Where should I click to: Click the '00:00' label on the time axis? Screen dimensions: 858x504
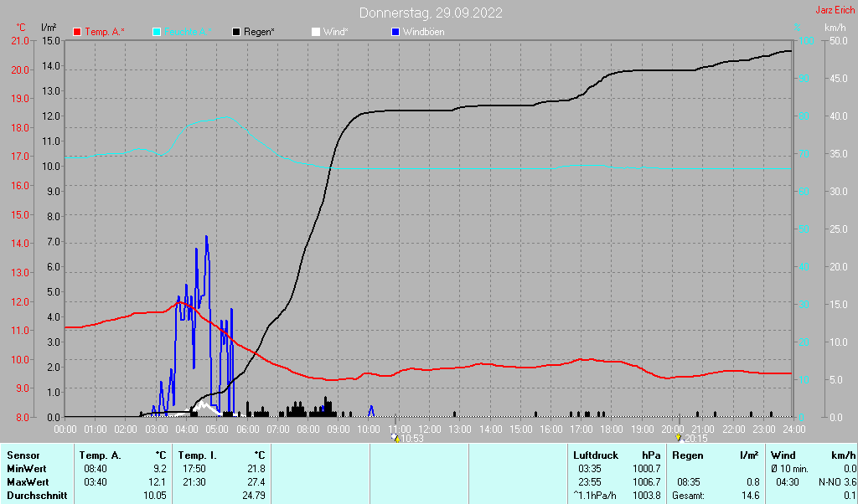[x=65, y=429]
